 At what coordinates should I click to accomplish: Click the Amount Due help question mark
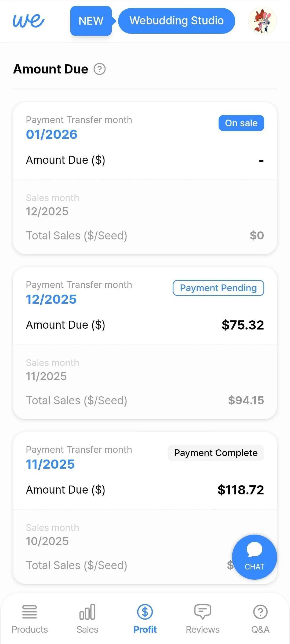(x=100, y=69)
